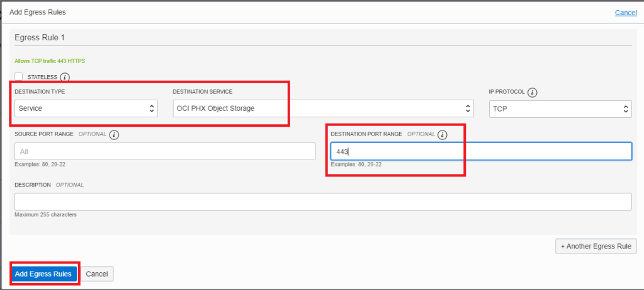
Task: Click the Source Port Range info icon
Action: point(114,134)
